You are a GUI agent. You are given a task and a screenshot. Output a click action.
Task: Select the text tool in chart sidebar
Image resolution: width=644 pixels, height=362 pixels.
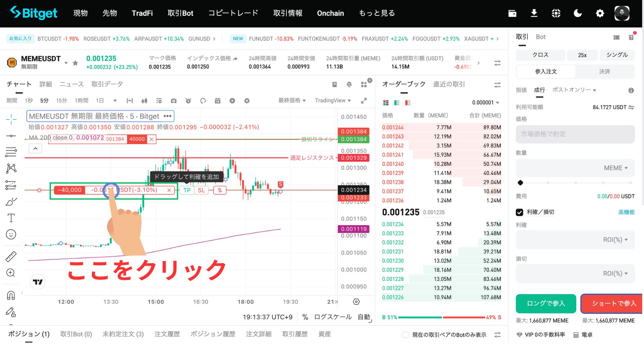11,218
